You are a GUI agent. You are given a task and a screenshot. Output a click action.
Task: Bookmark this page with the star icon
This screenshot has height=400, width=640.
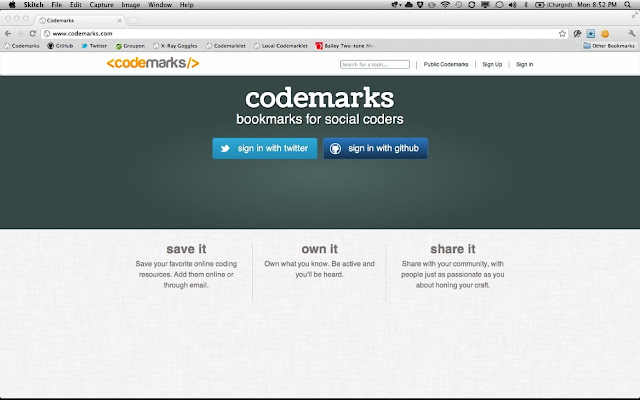click(x=562, y=33)
